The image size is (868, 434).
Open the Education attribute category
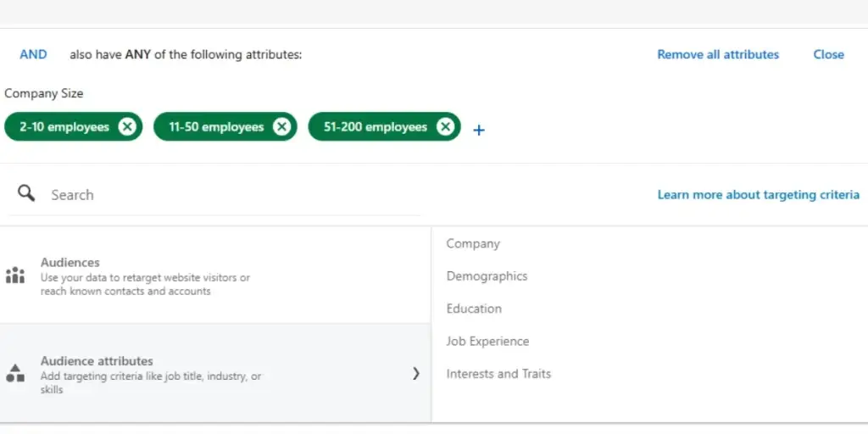pyautogui.click(x=474, y=309)
